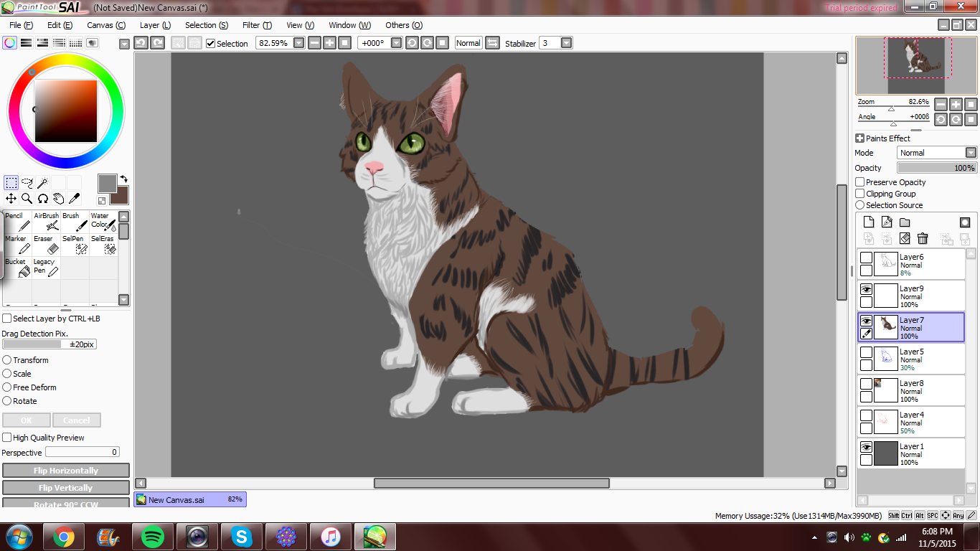Image resolution: width=980 pixels, height=551 pixels.
Task: Create a new linework layer
Action: (x=887, y=222)
